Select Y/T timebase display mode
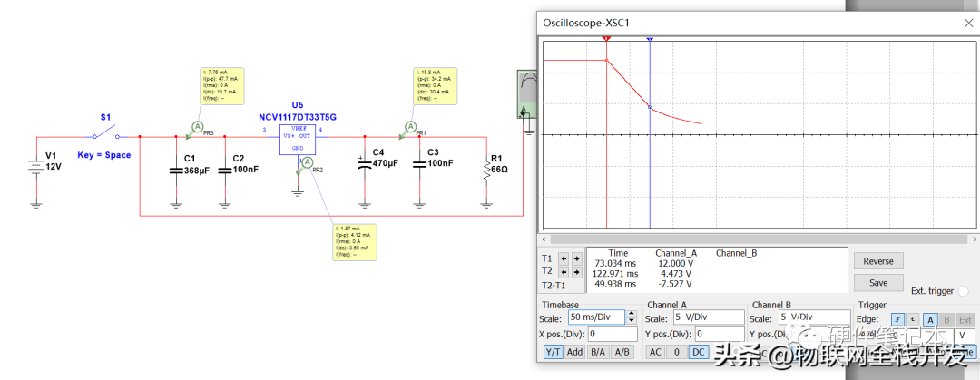980x380 pixels. pos(553,352)
